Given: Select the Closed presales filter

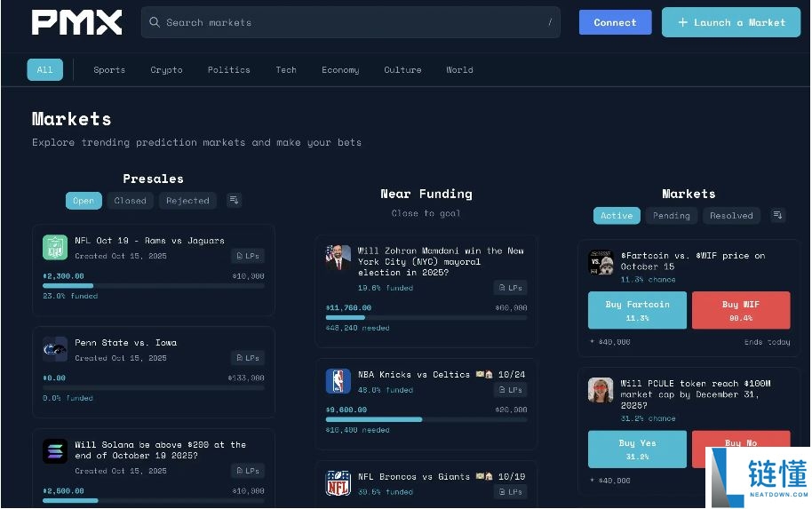Looking at the screenshot, I should (130, 201).
